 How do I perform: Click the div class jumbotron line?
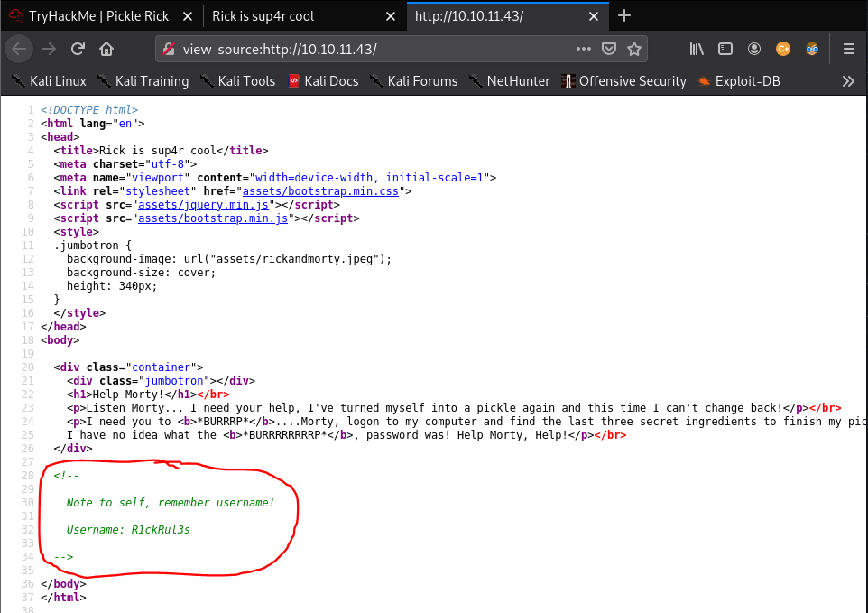[162, 380]
